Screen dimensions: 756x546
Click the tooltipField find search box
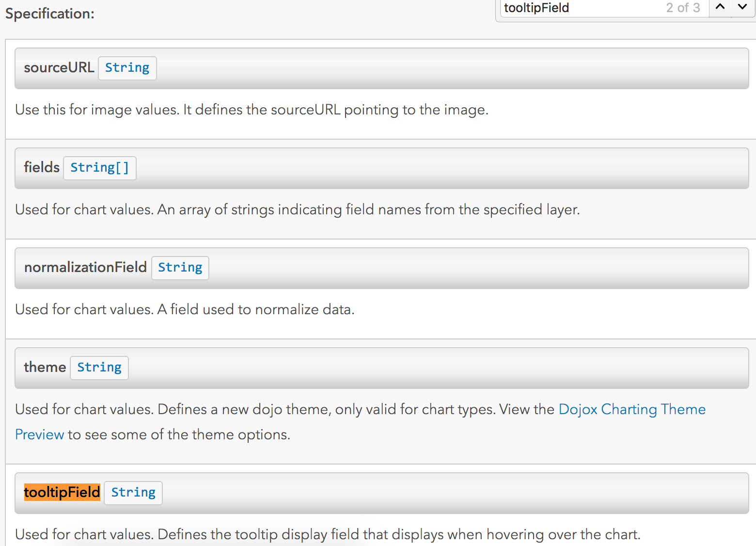[x=604, y=8]
